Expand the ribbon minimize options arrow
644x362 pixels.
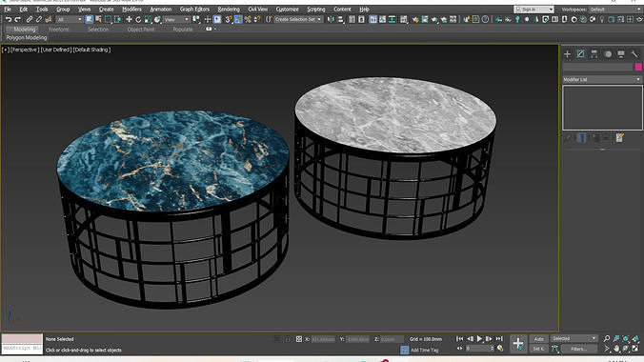215,30
